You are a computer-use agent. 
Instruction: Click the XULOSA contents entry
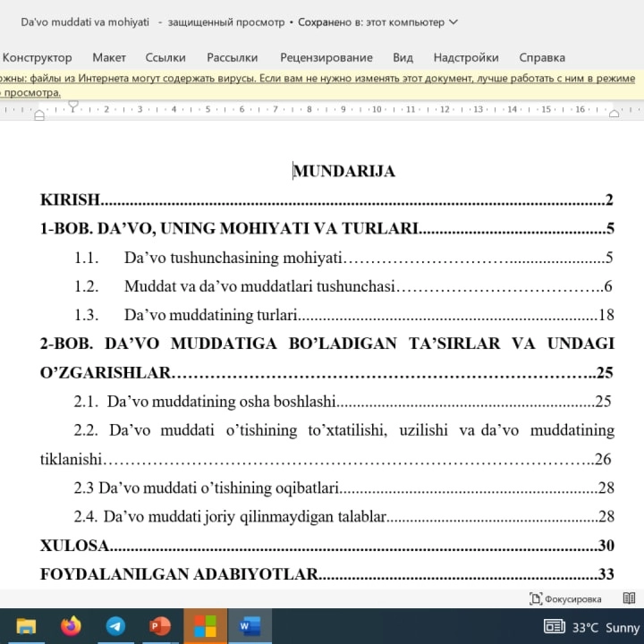[74, 546]
